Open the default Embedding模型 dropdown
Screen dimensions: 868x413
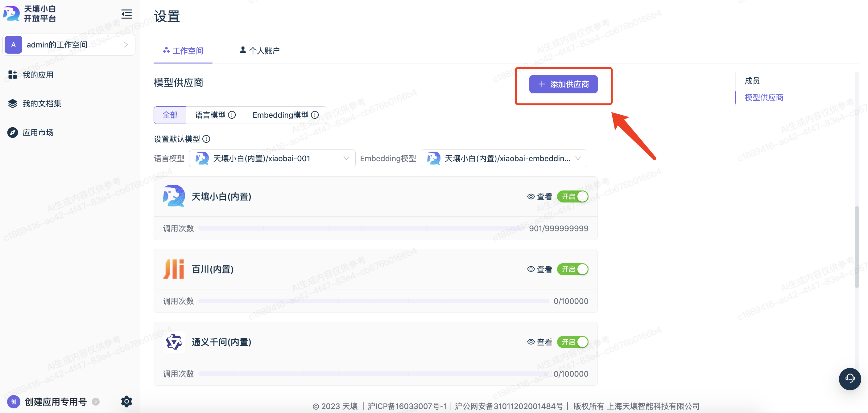(504, 158)
